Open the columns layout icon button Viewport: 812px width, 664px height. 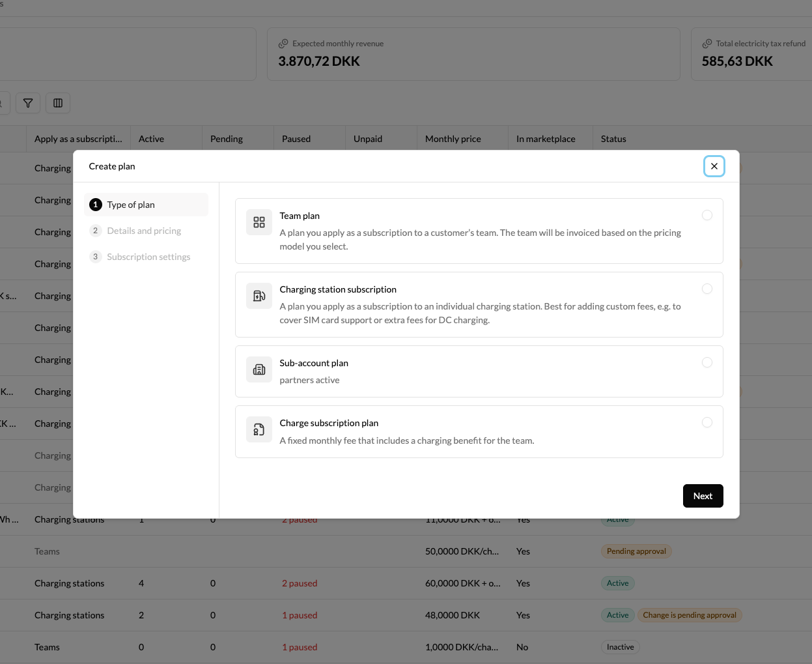(58, 103)
